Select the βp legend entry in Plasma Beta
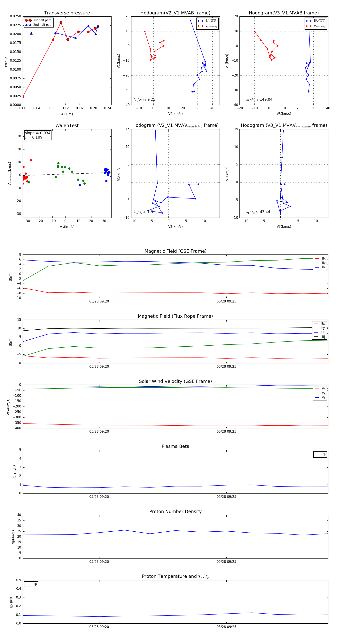Screen dimensions: 351x644 320,455
